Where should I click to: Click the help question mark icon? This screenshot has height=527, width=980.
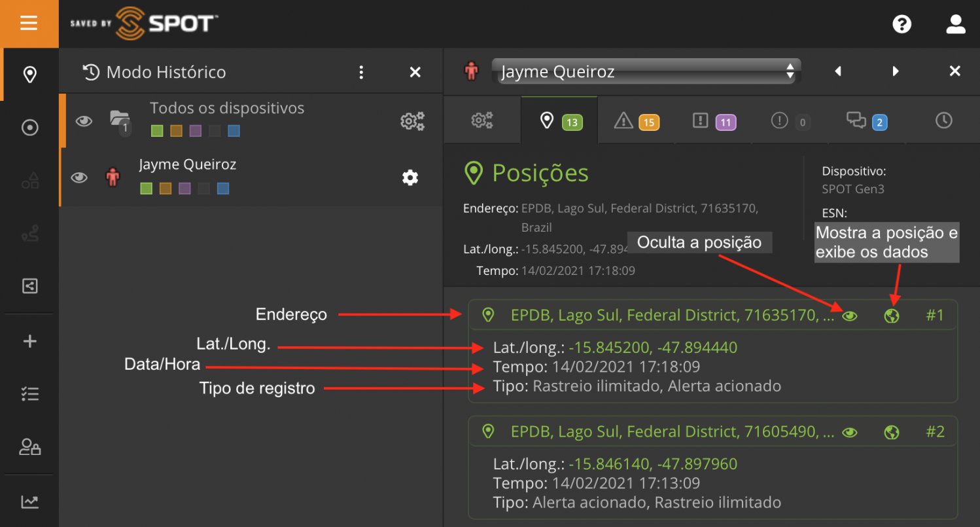pyautogui.click(x=902, y=24)
